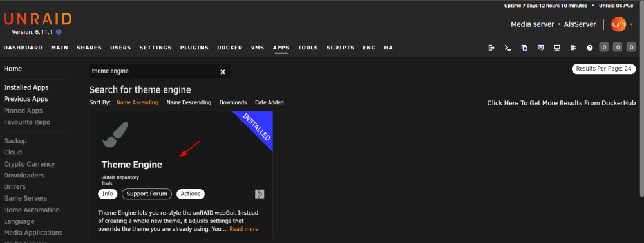This screenshot has width=644, height=243.
Task: Open Installed Apps in sidebar
Action: tap(26, 87)
